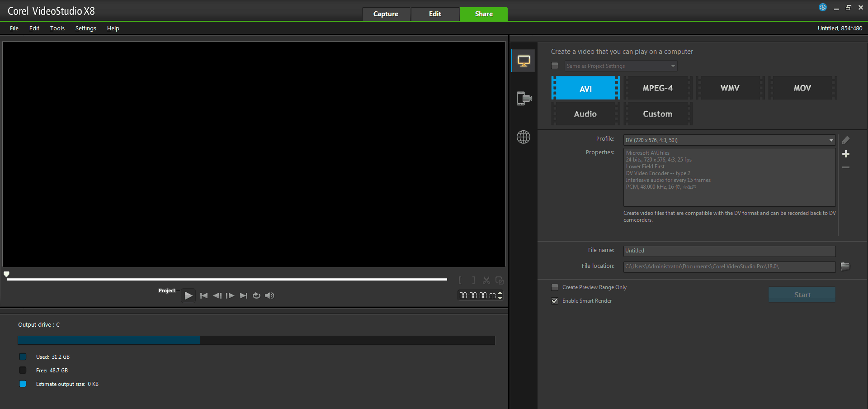The width and height of the screenshot is (868, 409).
Task: Select the Web upload globe icon
Action: coord(524,137)
